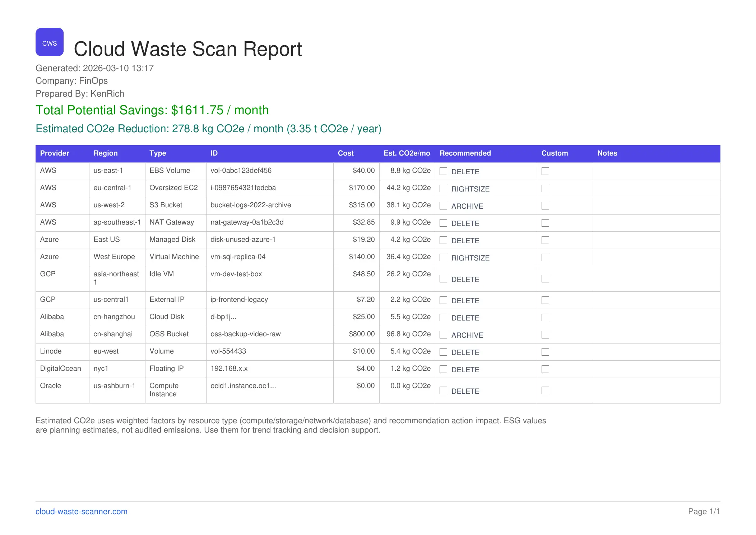The height and width of the screenshot is (535, 756).
Task: Check the DELETE box for vol-0abc123def456
Action: (444, 171)
